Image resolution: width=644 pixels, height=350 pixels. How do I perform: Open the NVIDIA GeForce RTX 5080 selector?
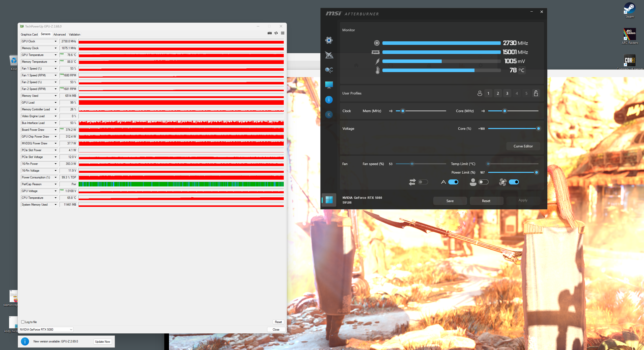point(46,329)
